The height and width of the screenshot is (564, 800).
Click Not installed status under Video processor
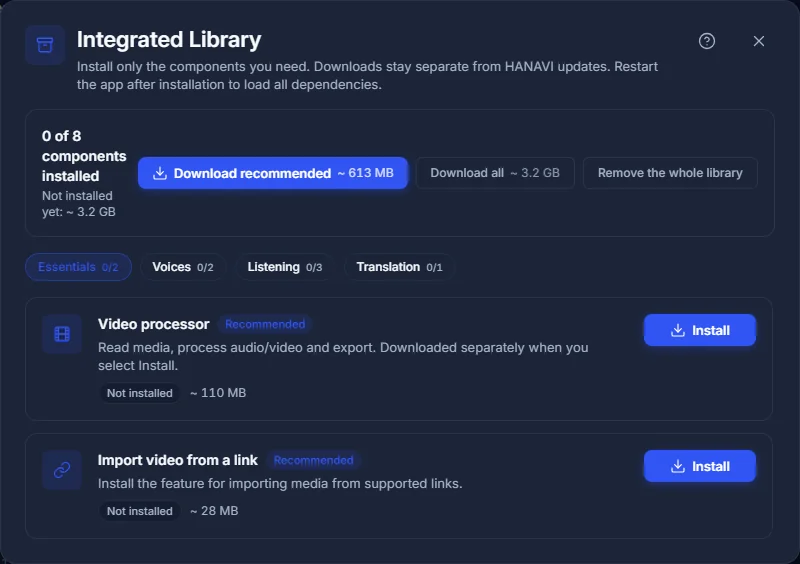point(139,393)
